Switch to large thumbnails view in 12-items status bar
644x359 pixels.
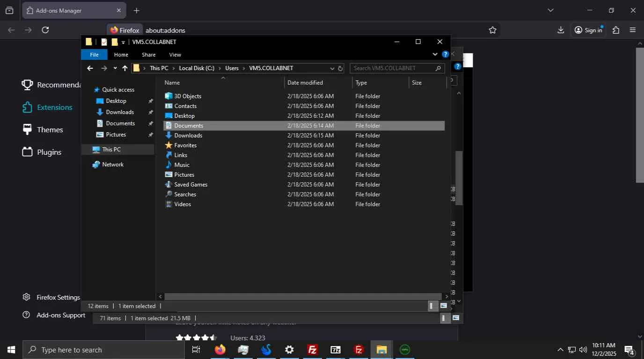[x=443, y=306]
